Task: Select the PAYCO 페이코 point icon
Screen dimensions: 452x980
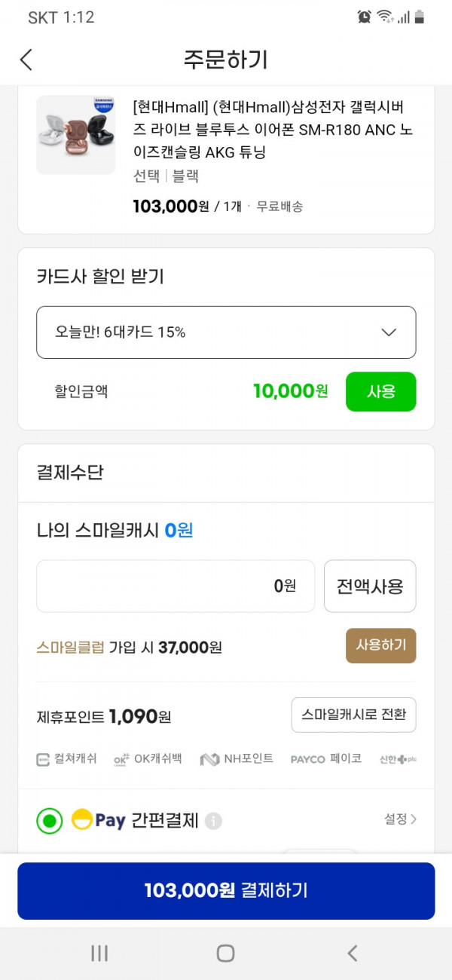Action: pyautogui.click(x=326, y=759)
